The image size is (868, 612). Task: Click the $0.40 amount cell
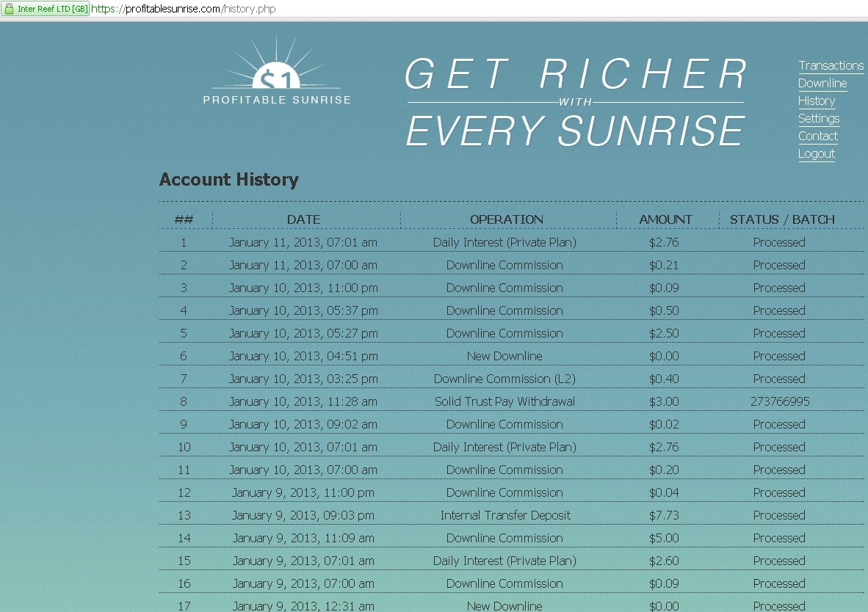(x=664, y=379)
